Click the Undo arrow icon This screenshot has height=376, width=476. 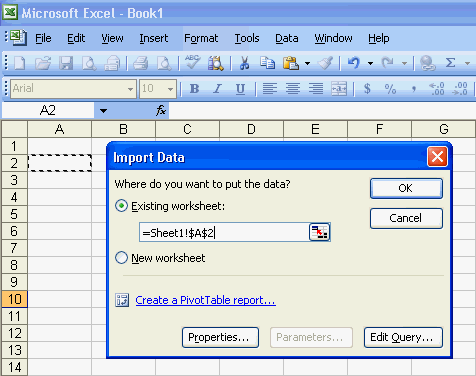click(354, 63)
